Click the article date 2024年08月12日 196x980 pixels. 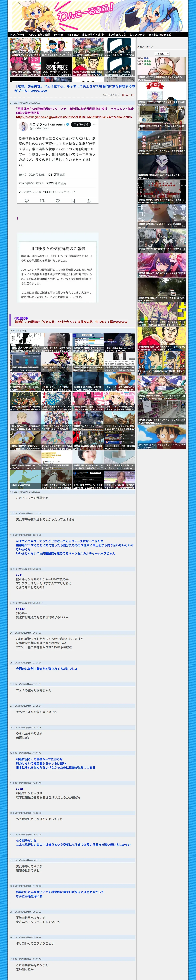click(x=111, y=95)
